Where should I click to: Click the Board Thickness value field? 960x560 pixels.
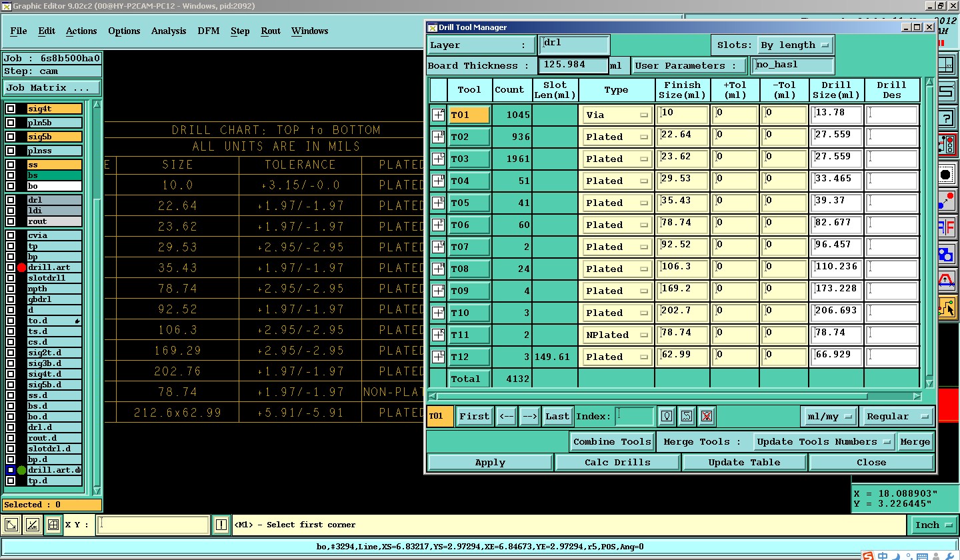coord(573,65)
